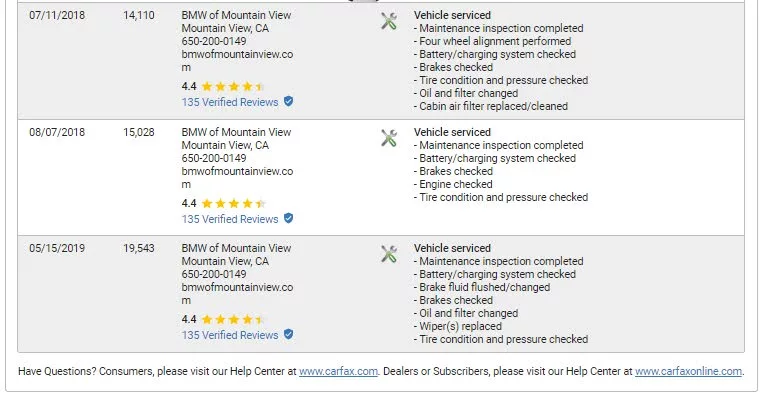Visit the www.carfaxonline.com help link
779x398 pixels.
[689, 371]
